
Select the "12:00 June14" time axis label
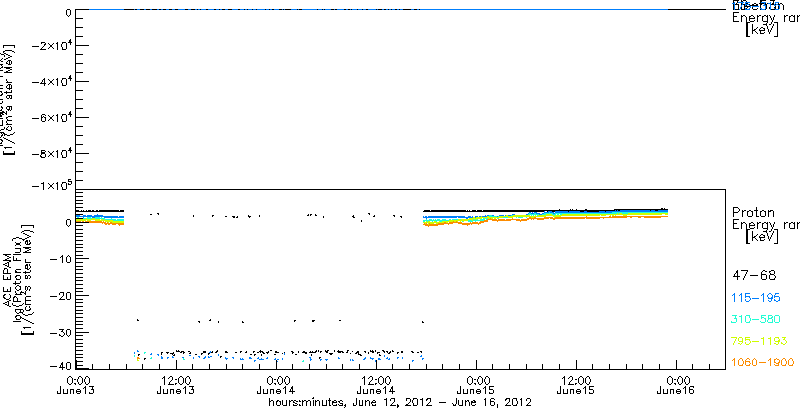point(376,386)
